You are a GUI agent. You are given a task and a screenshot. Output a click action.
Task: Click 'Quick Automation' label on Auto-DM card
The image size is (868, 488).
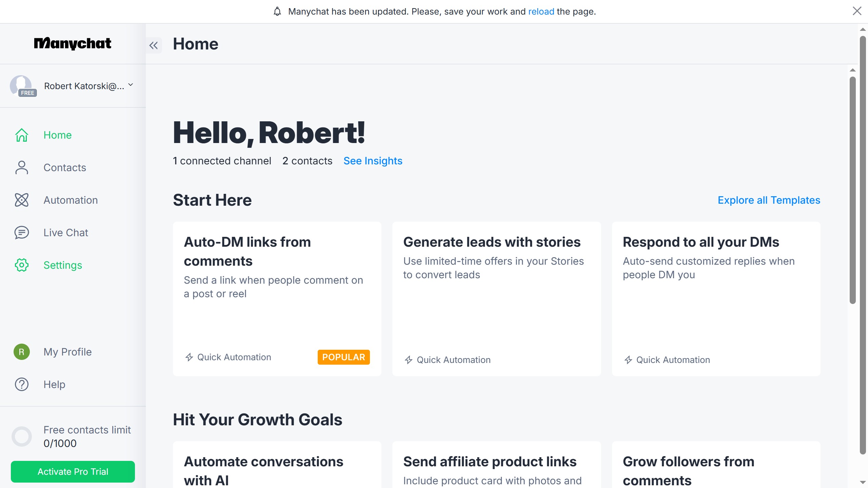tap(234, 357)
